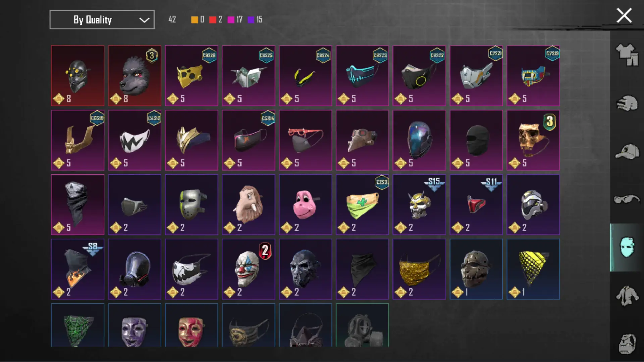This screenshot has width=644, height=362.
Task: Choose the S15 horned skull mask
Action: pos(419,204)
